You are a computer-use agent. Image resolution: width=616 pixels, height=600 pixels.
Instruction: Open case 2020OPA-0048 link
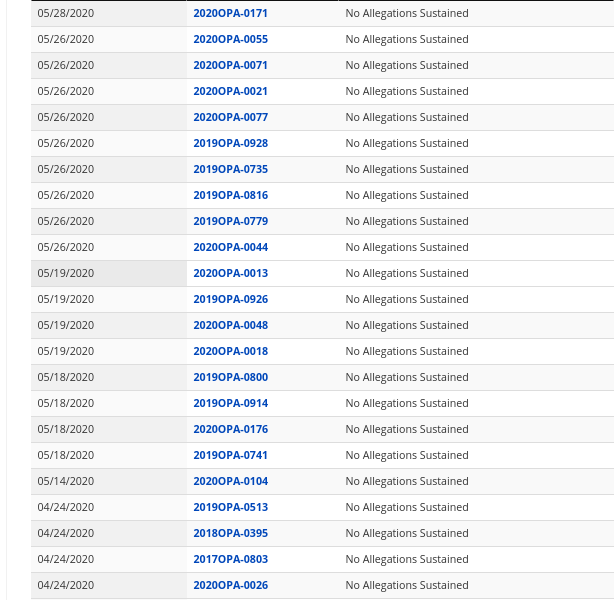coord(231,325)
